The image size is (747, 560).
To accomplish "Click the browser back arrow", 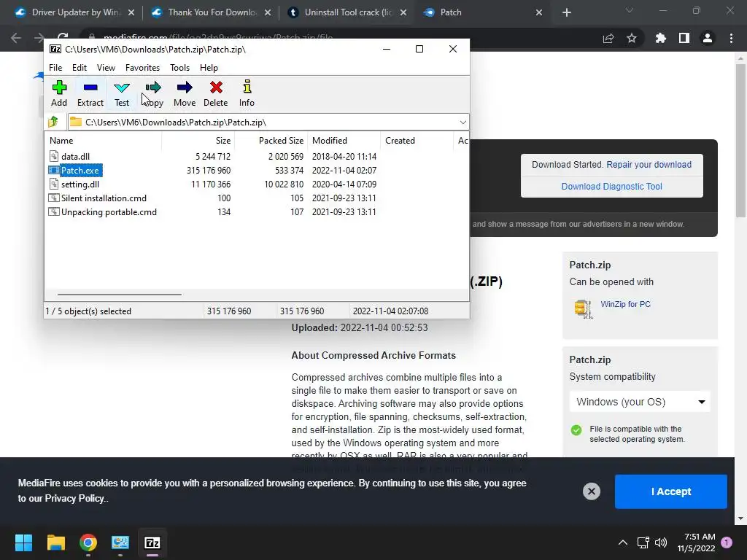I will coord(16,38).
